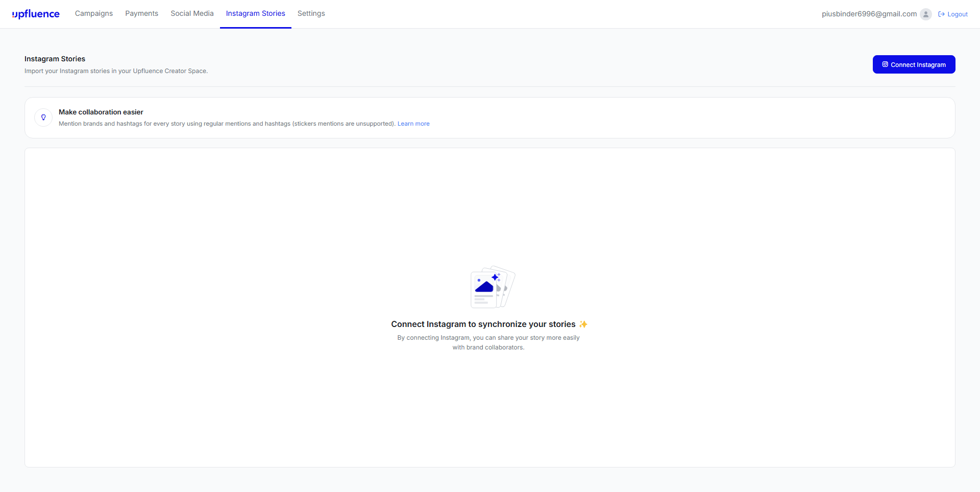The width and height of the screenshot is (980, 492).
Task: Click the sparkle emoji beside the heading
Action: [583, 324]
